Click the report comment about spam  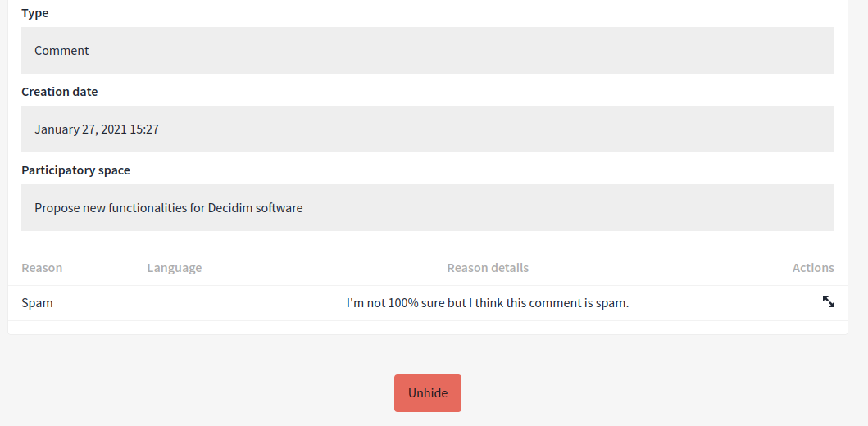[x=488, y=303]
